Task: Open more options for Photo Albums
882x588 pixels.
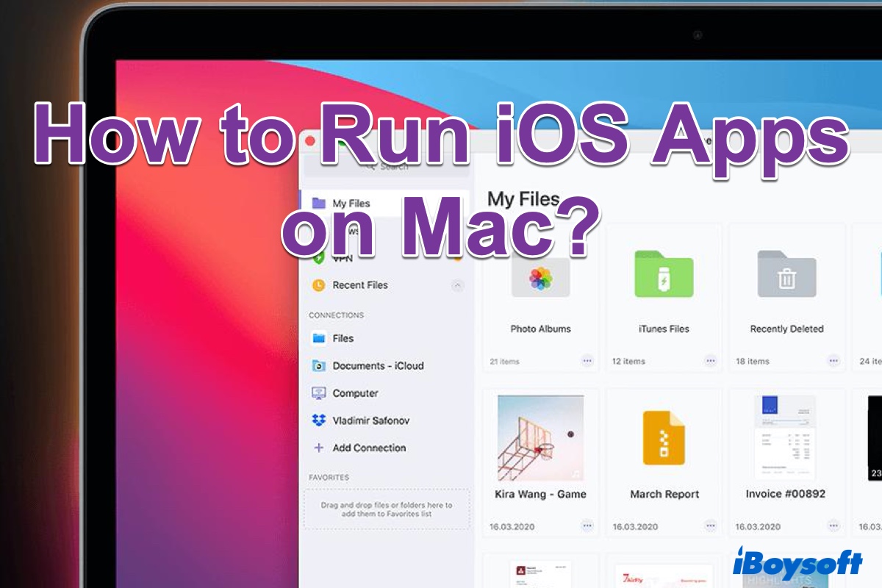Action: [x=587, y=361]
